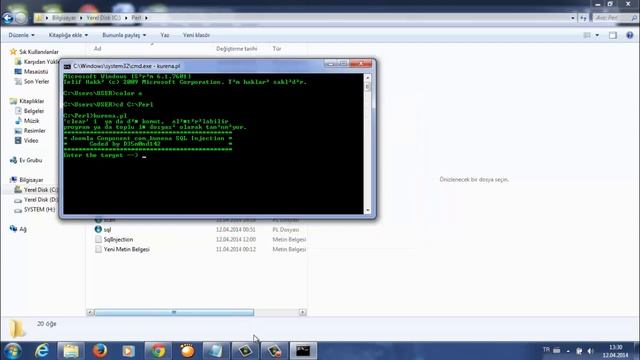Toggle the preview pane icon
The height and width of the screenshot is (360, 640).
(613, 35)
